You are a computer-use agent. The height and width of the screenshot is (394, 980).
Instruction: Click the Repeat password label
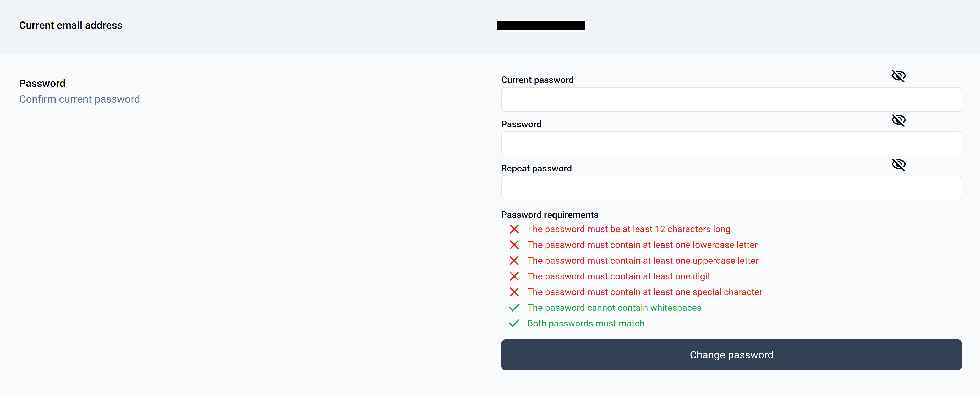click(536, 169)
